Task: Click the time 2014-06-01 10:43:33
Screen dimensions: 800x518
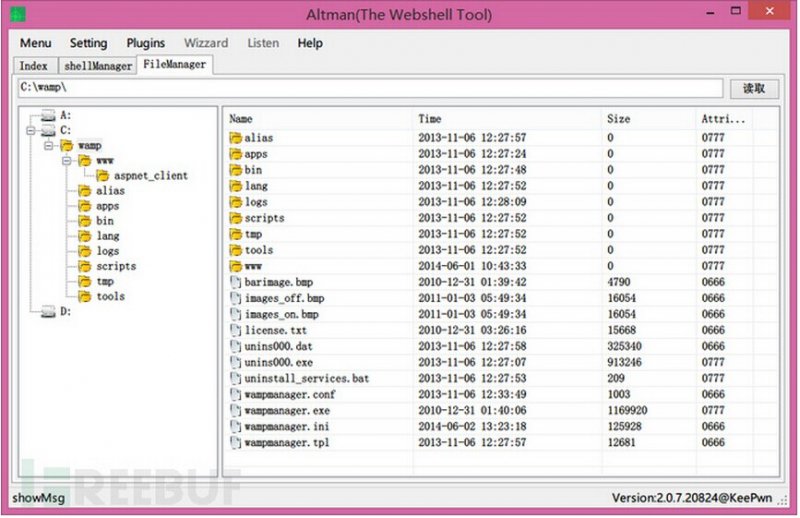Action: point(472,266)
